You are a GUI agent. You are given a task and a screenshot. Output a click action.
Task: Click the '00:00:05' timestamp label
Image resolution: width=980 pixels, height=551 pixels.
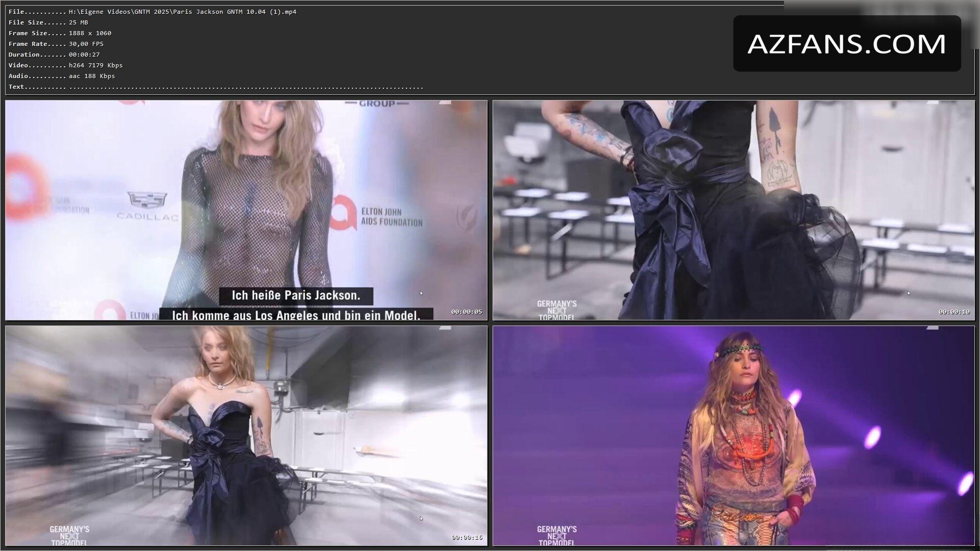click(466, 312)
